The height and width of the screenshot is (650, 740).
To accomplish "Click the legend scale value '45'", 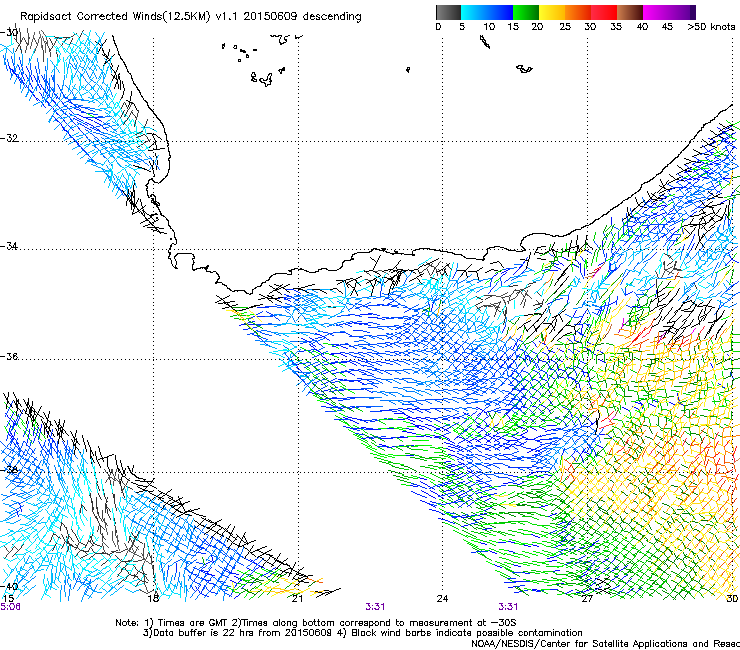I will point(667,27).
